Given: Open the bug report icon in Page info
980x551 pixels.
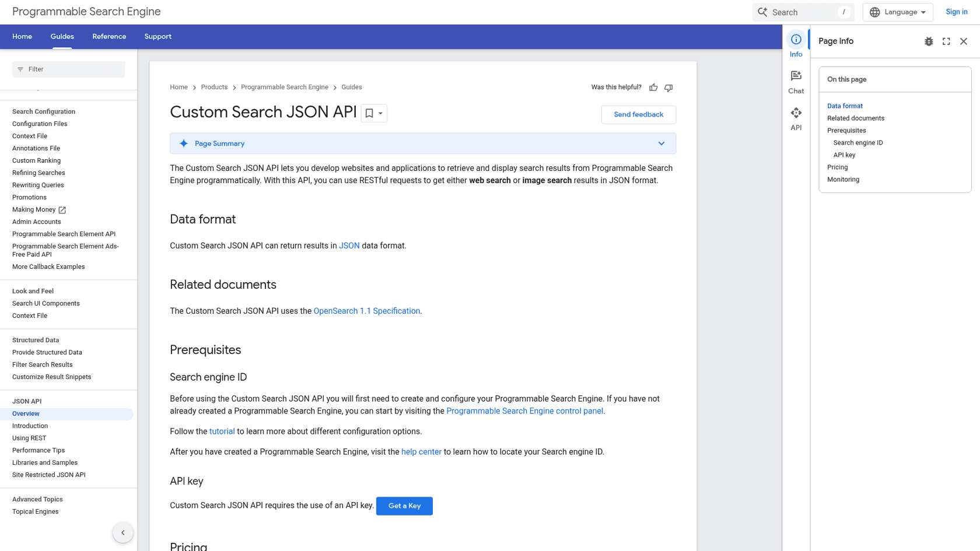Looking at the screenshot, I should [929, 41].
